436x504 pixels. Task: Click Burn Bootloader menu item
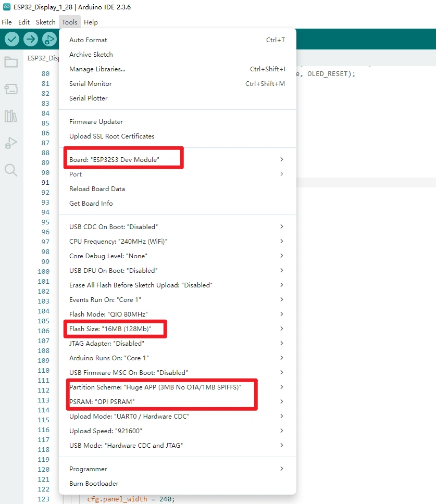pos(94,483)
